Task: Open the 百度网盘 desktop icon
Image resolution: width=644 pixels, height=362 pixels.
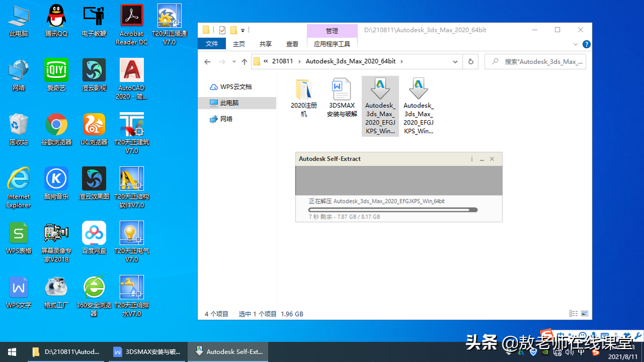Action: tap(94, 234)
